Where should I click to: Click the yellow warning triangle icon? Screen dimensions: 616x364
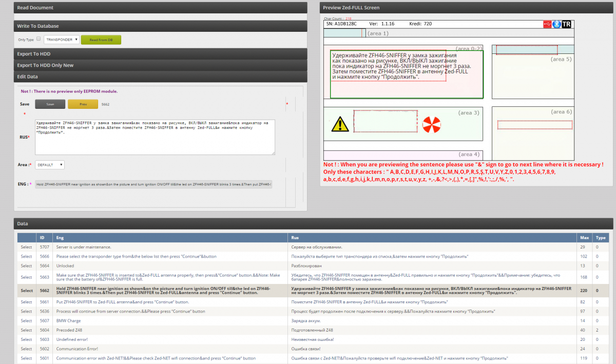[339, 124]
